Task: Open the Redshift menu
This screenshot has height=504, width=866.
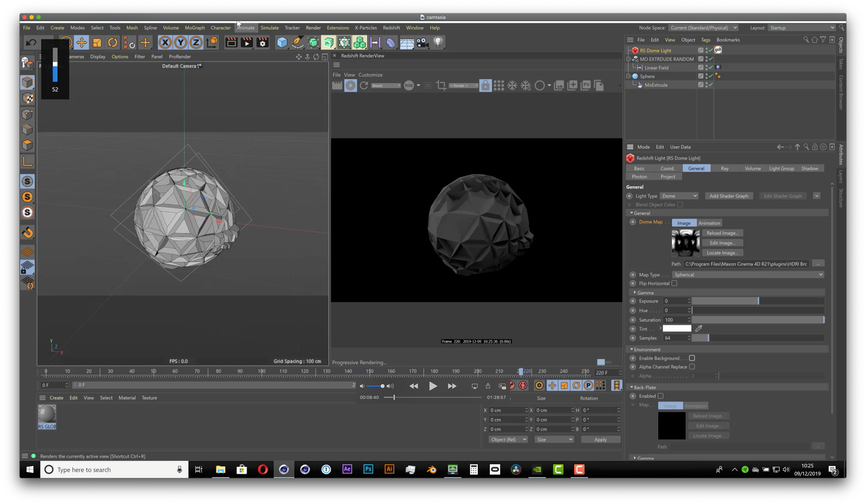Action: click(391, 28)
